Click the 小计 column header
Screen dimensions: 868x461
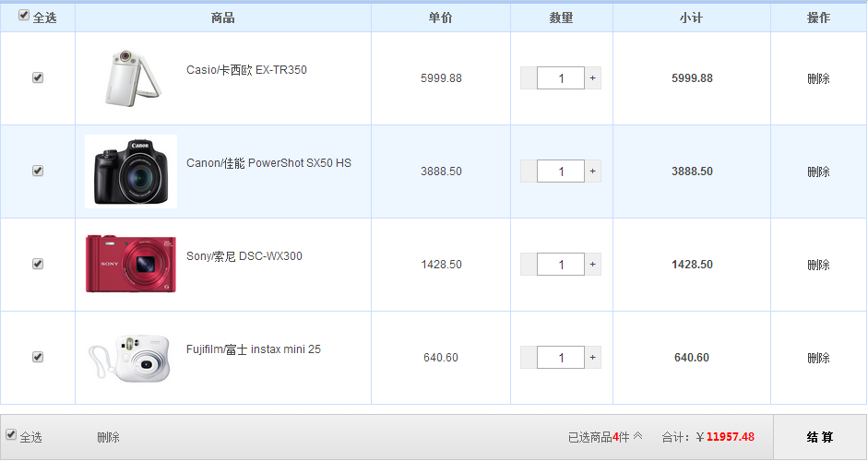[692, 18]
